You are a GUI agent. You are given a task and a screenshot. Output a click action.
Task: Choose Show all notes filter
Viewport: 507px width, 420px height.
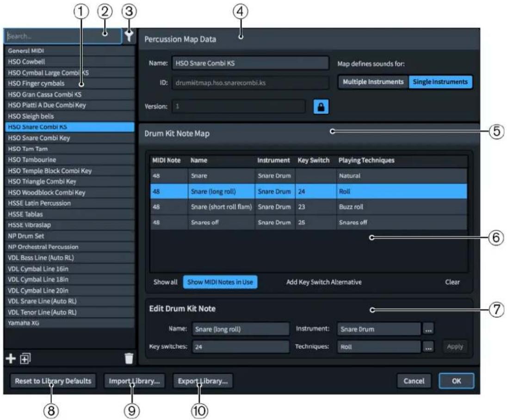[x=165, y=282]
